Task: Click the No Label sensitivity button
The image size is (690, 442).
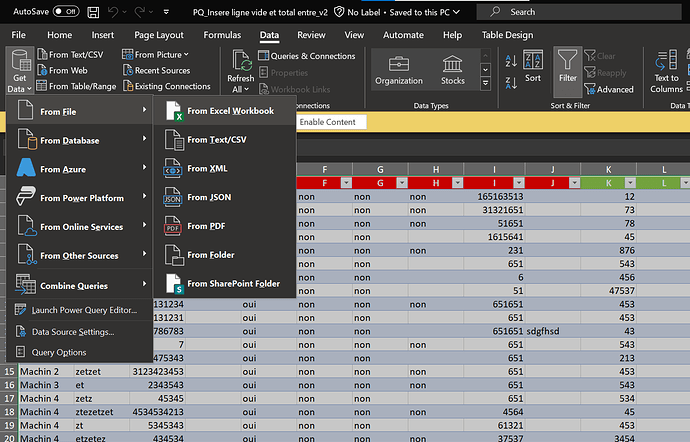Action: (x=357, y=12)
